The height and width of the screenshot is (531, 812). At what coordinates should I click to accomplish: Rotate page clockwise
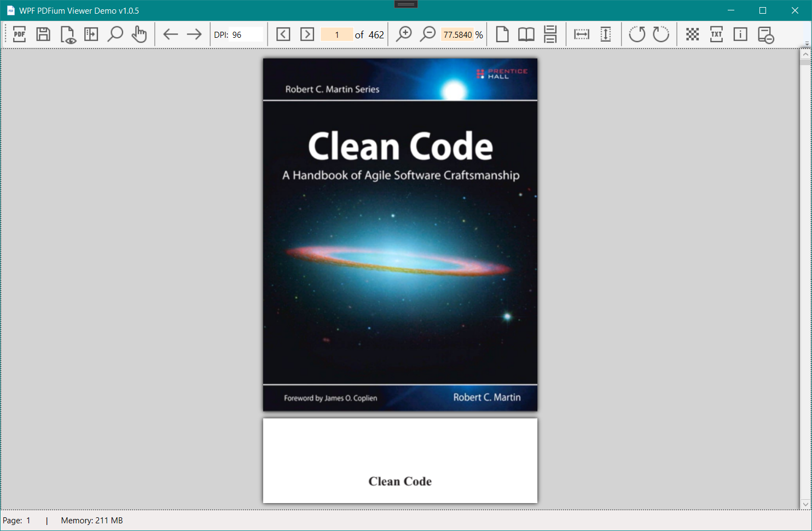tap(661, 34)
